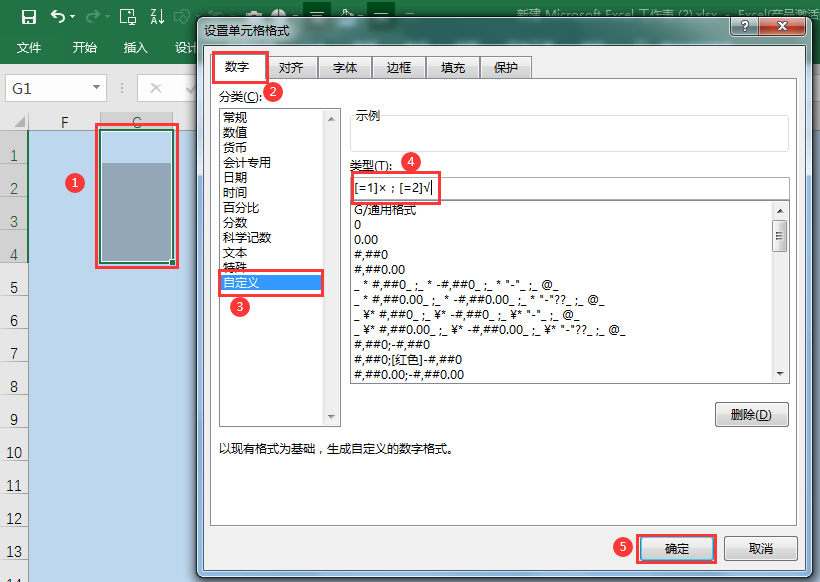
Task: Click the cancel X in formula bar
Action: (x=155, y=88)
